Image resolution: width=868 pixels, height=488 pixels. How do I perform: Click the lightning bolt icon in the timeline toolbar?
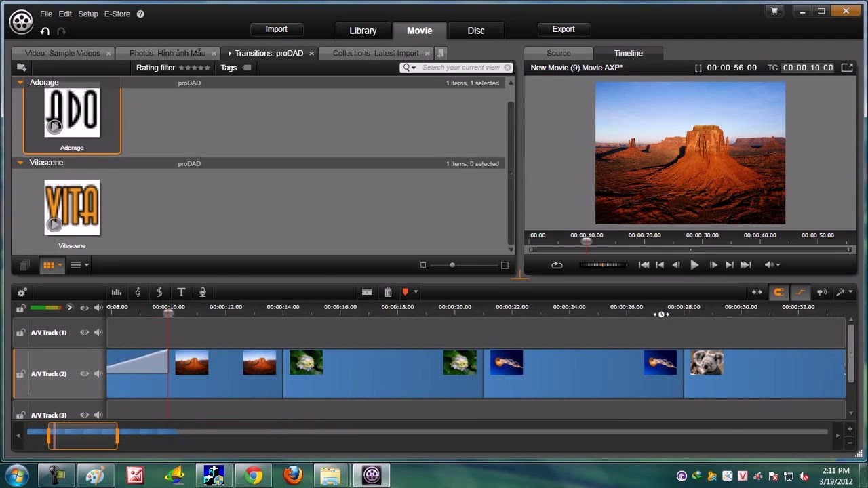pos(159,292)
